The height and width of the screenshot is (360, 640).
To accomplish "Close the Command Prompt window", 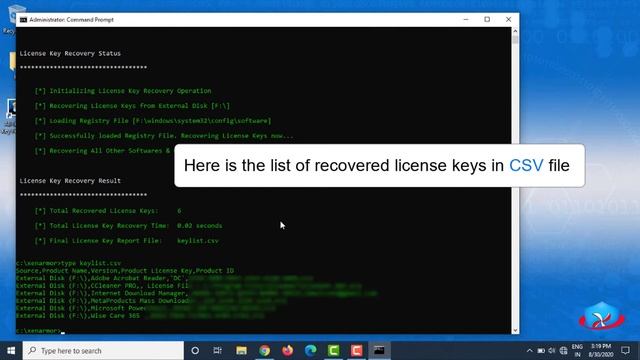I will point(508,20).
